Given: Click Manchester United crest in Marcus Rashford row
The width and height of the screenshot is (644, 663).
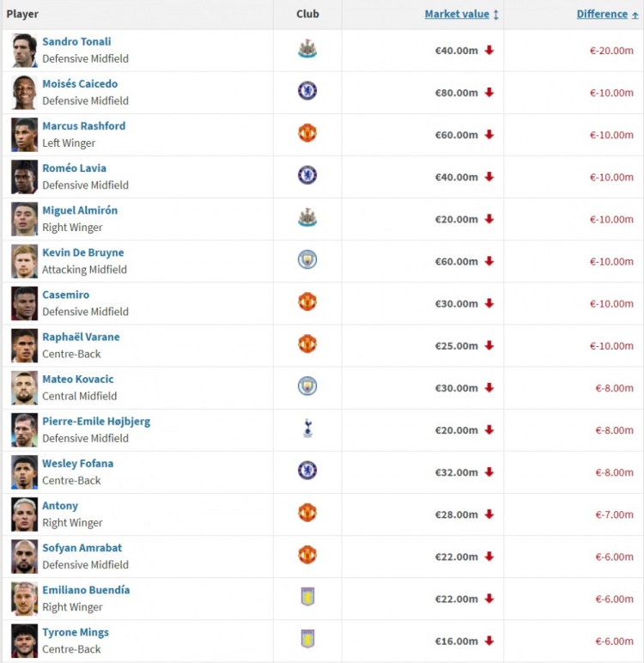Looking at the screenshot, I should [307, 133].
